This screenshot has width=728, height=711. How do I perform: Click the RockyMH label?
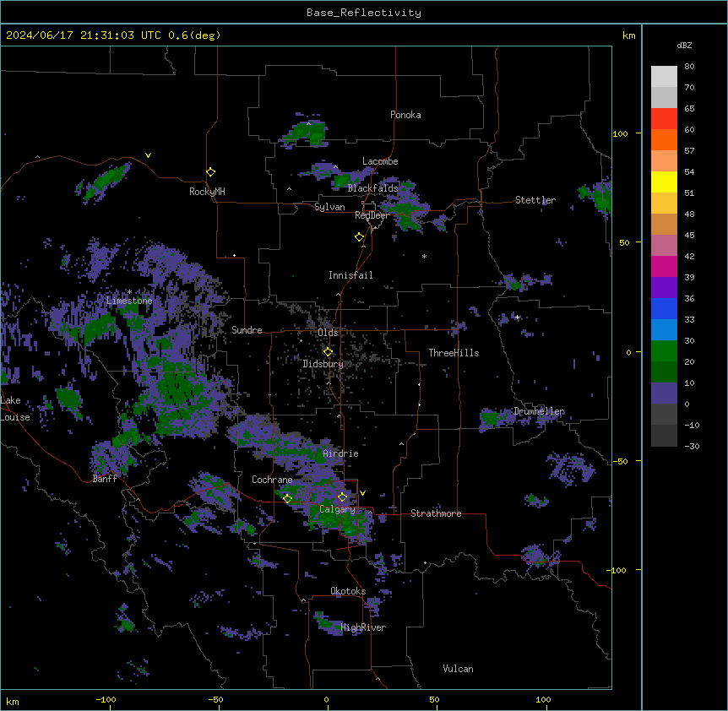pyautogui.click(x=207, y=192)
